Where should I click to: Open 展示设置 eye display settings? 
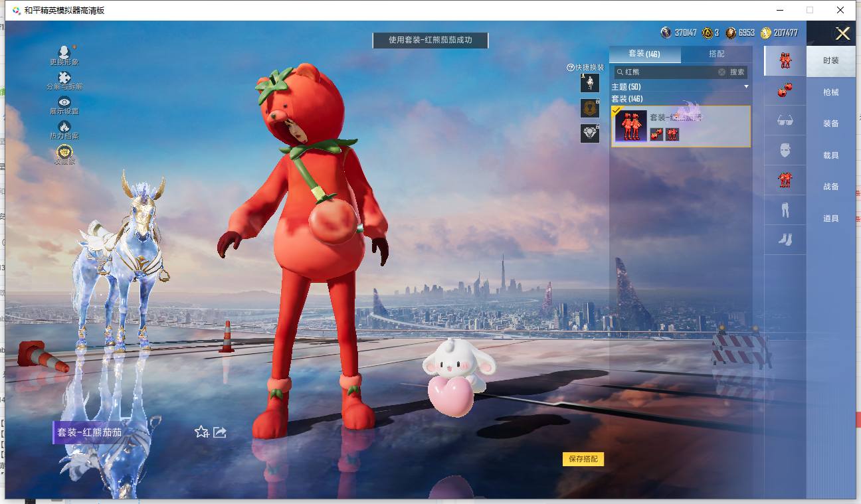64,102
